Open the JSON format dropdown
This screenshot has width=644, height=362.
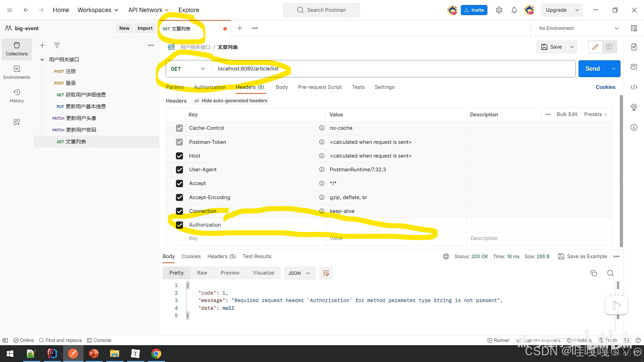tap(299, 273)
